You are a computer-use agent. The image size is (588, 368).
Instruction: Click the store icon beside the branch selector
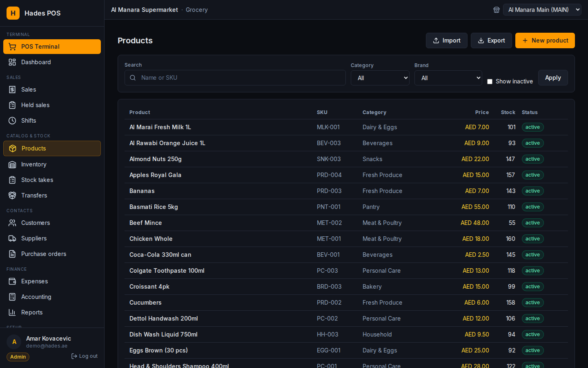pyautogui.click(x=497, y=10)
